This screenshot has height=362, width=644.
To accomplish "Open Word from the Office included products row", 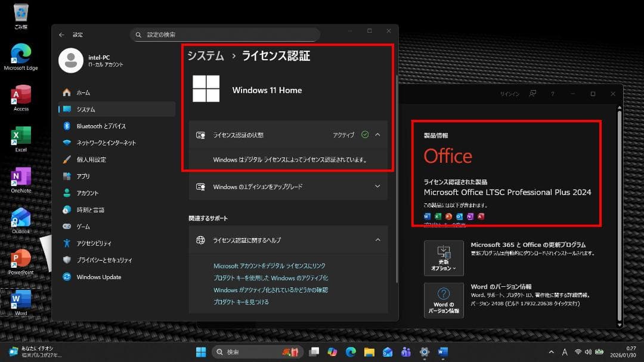I will click(x=426, y=216).
